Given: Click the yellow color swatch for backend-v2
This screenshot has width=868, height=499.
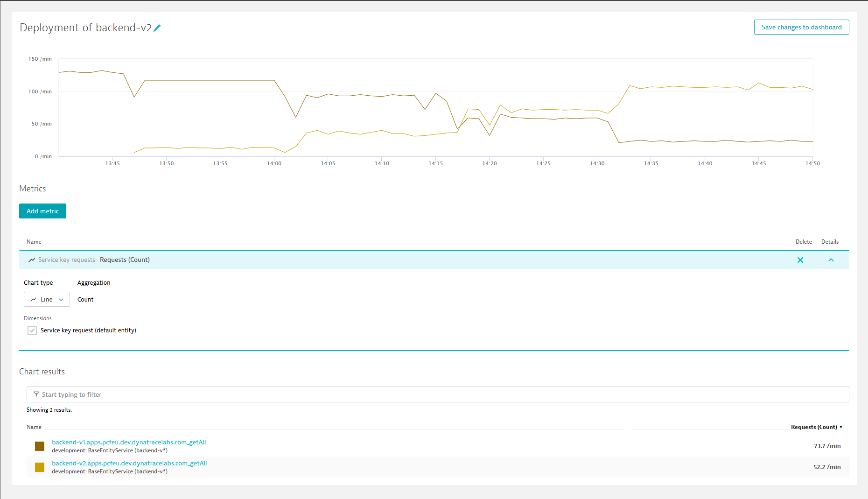Looking at the screenshot, I should (x=39, y=467).
